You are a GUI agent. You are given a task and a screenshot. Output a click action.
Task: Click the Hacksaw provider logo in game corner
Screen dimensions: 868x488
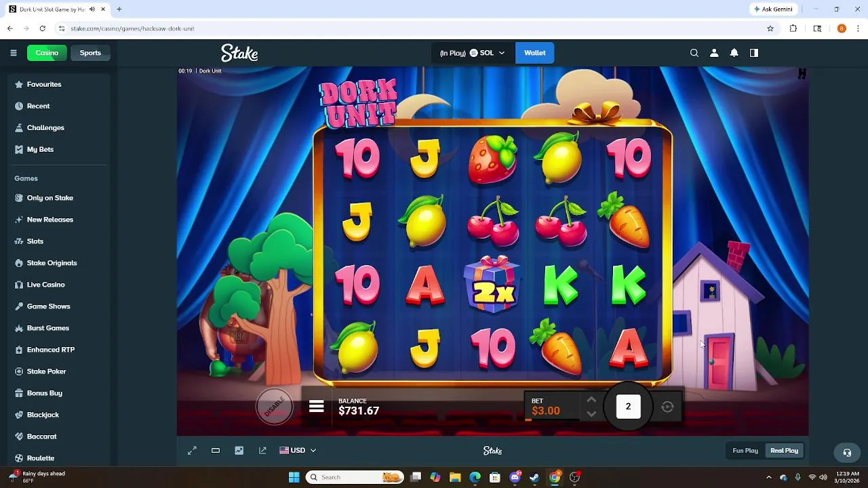click(x=802, y=73)
